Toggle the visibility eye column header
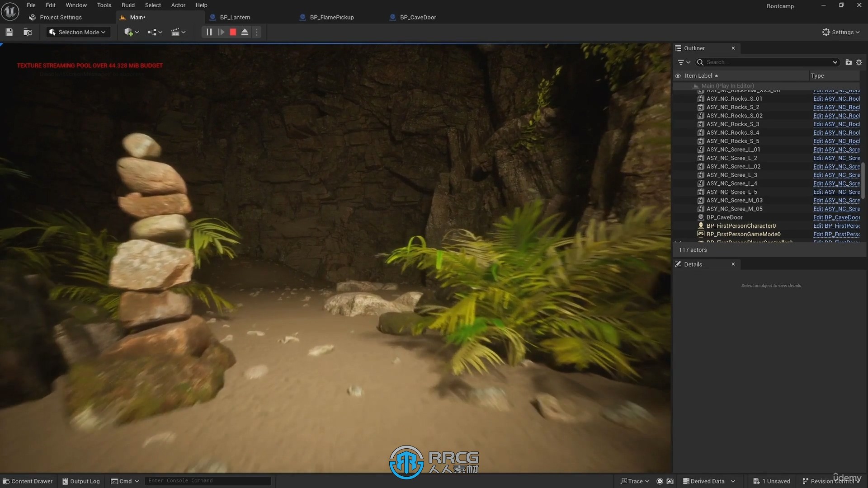 [x=678, y=75]
